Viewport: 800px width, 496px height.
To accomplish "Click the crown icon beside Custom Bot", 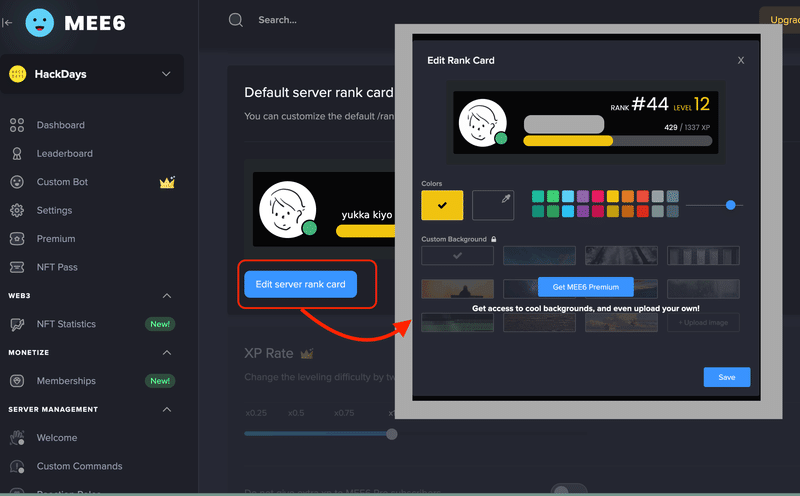I will coord(167,182).
